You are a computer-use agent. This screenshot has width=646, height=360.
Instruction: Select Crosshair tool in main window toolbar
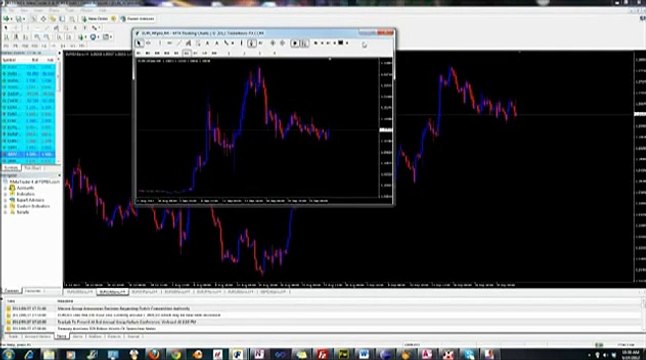[x=15, y=28]
